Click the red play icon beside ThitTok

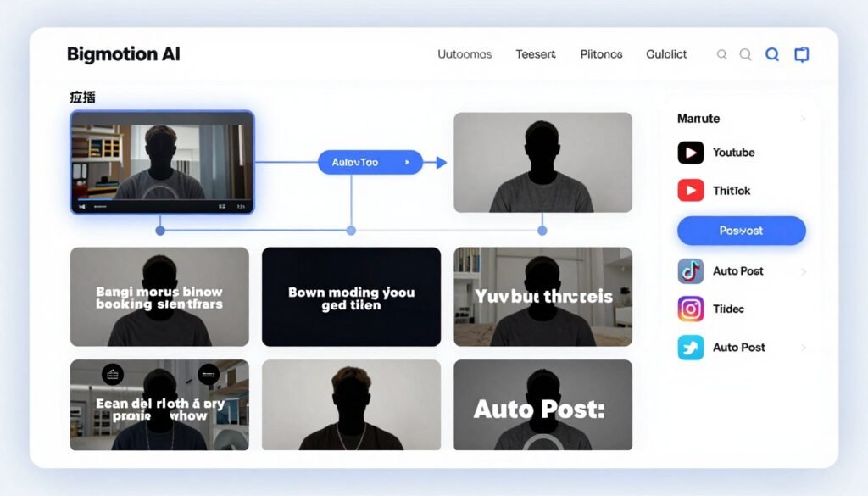pos(690,191)
